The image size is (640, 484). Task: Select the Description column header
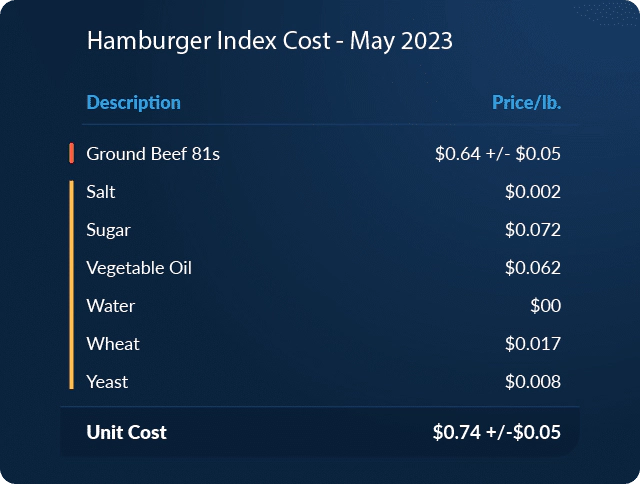[134, 102]
